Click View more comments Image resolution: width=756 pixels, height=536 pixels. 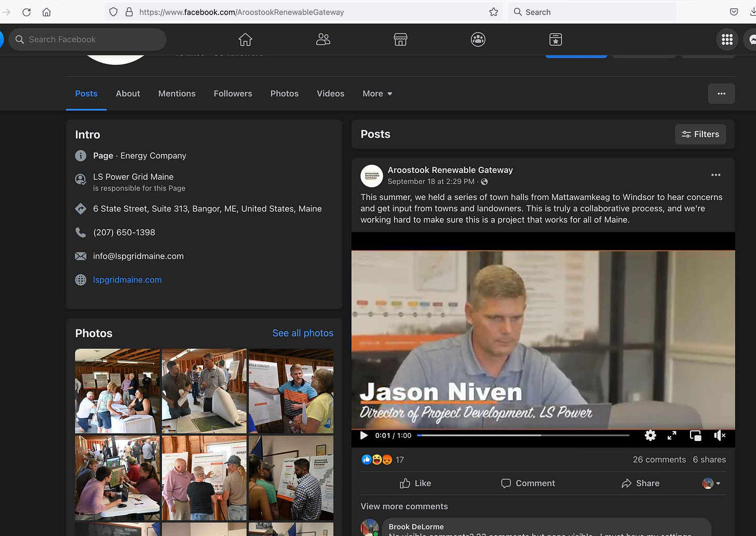(404, 506)
